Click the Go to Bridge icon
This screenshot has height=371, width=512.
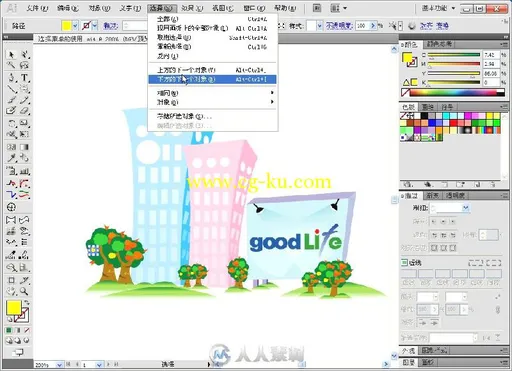click(317, 8)
